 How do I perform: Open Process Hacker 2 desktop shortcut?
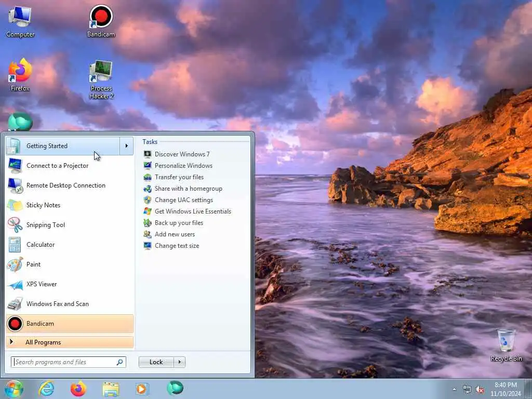(x=101, y=79)
